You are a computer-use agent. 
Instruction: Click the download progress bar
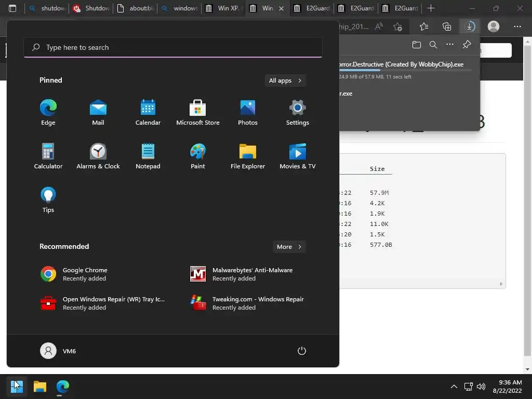point(405,70)
